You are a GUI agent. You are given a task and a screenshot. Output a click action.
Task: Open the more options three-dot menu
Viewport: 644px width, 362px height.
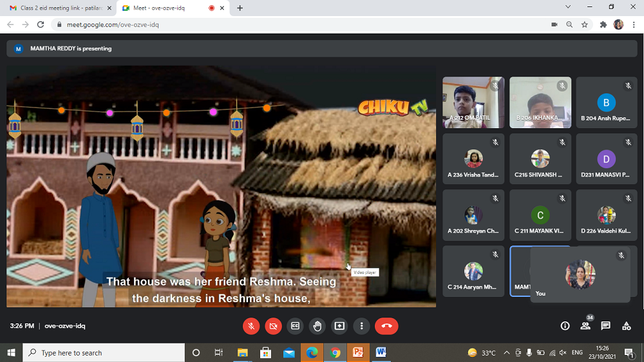click(362, 326)
